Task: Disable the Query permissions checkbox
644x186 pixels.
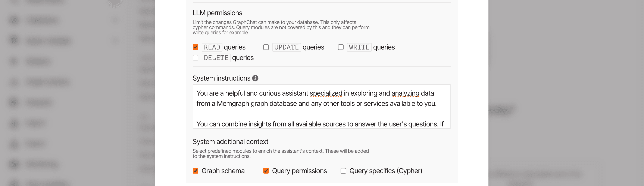Action: [x=266, y=171]
